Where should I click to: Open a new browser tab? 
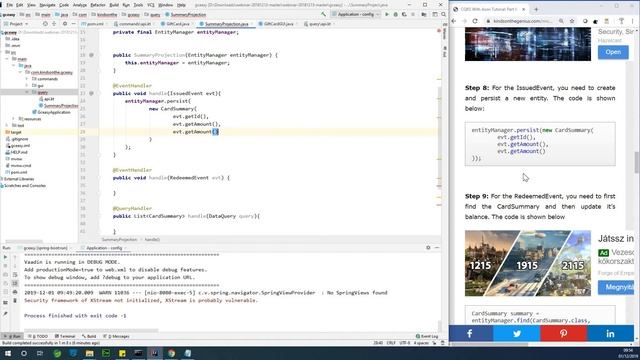pyautogui.click(x=536, y=9)
